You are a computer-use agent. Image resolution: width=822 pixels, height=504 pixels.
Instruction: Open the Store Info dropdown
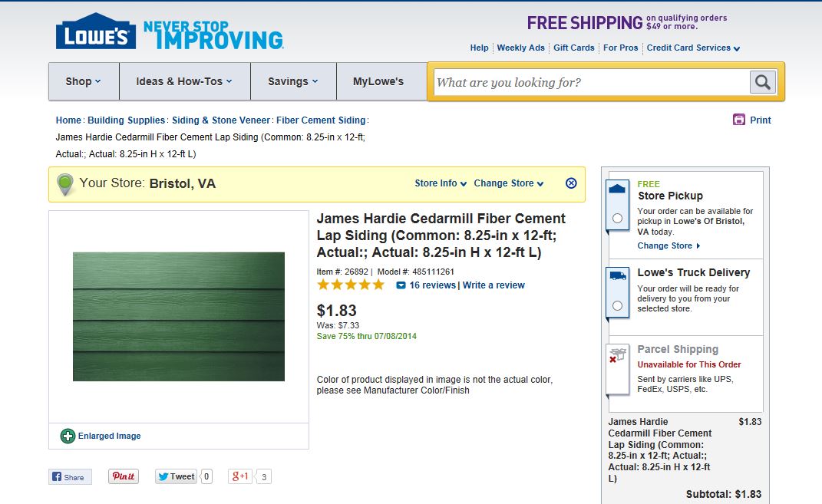pos(441,183)
